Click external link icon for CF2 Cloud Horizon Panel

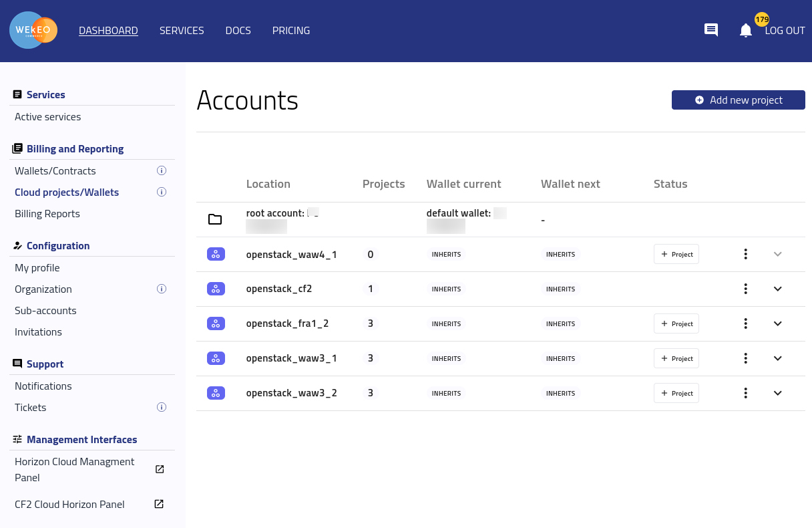tap(159, 504)
